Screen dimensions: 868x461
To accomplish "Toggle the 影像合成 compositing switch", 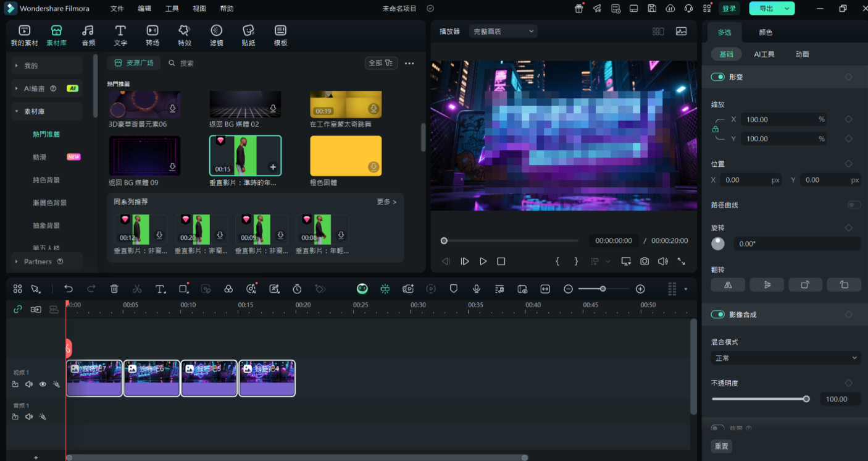I will [717, 315].
